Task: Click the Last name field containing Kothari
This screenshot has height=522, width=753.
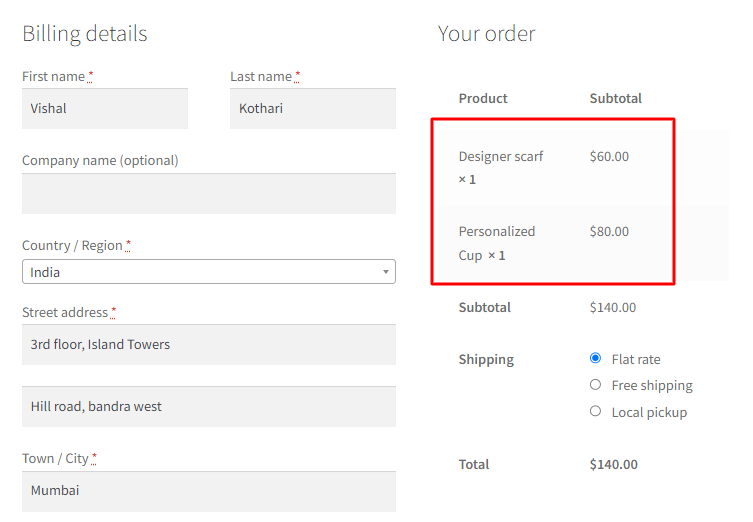Action: [313, 108]
